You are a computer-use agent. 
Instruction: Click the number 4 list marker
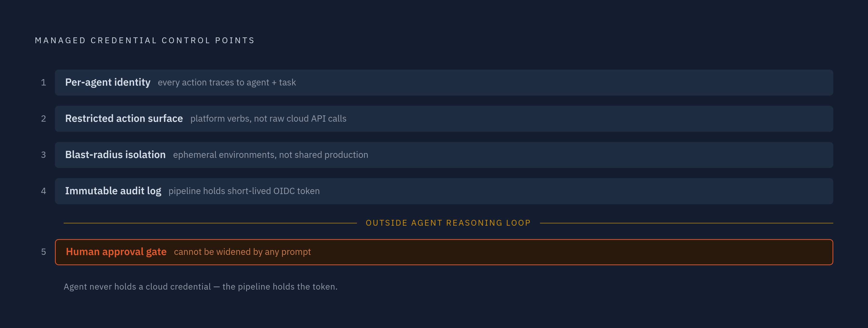click(x=43, y=191)
